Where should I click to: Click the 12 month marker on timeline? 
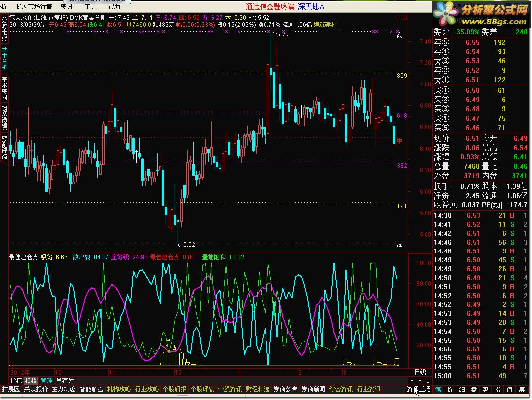pos(178,373)
